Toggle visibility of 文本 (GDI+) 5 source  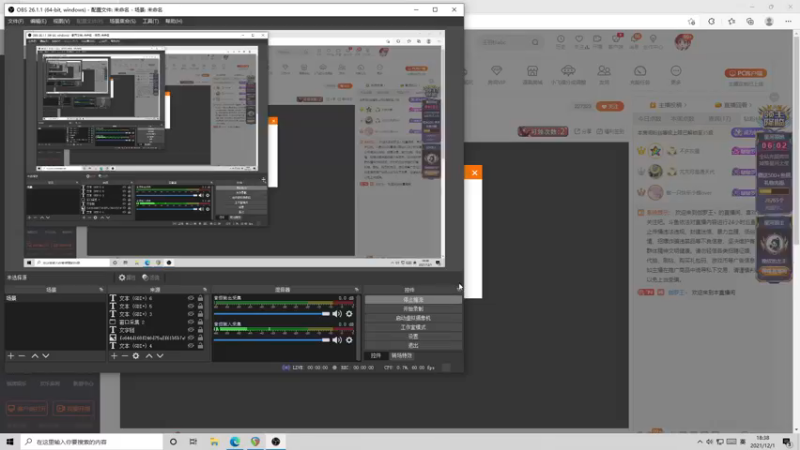point(191,306)
